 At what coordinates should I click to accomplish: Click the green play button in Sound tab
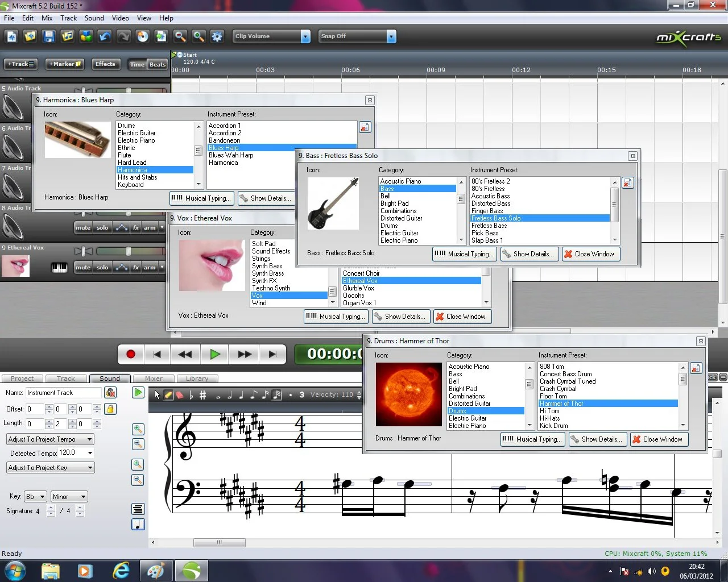(138, 392)
